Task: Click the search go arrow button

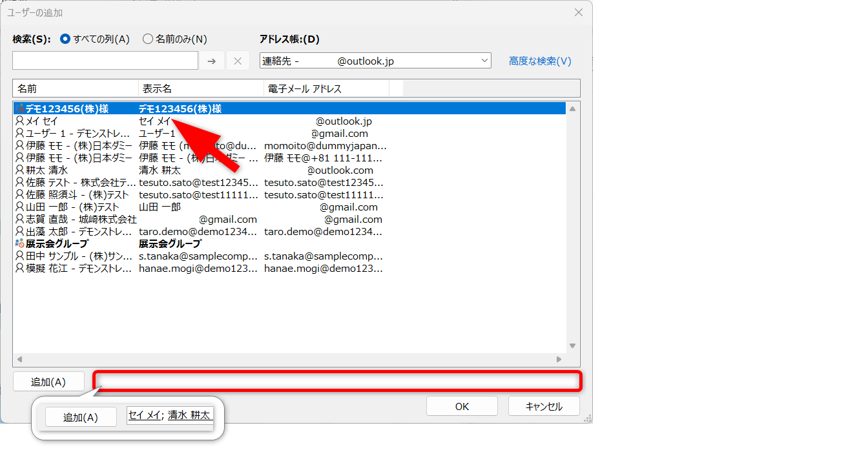Action: tap(211, 61)
